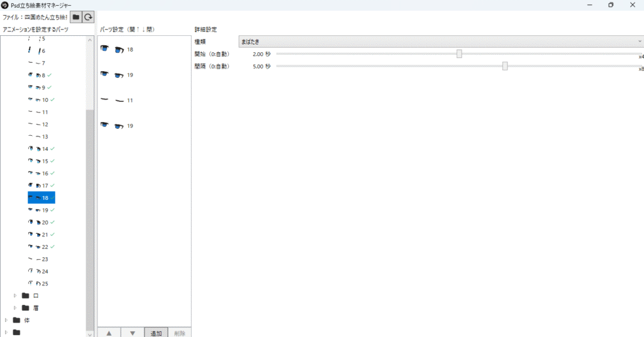Viewport: 644px width, 337px height.
Task: Move selected part down with triangle button
Action: [x=132, y=333]
